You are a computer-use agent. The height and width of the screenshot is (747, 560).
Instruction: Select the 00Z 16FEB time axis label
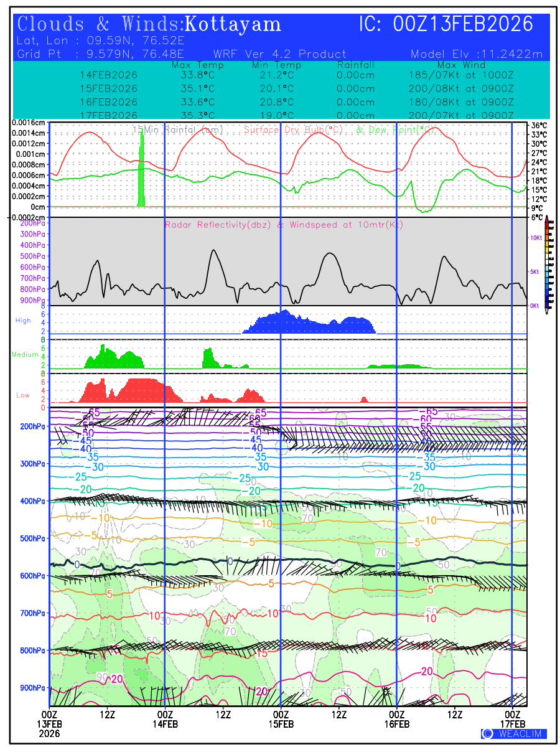tap(396, 718)
